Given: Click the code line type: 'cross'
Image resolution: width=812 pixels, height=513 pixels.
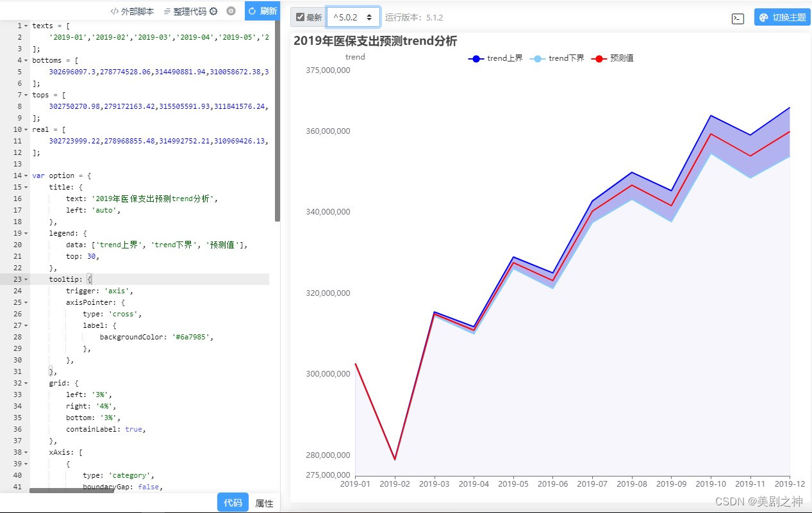Looking at the screenshot, I should 112,314.
